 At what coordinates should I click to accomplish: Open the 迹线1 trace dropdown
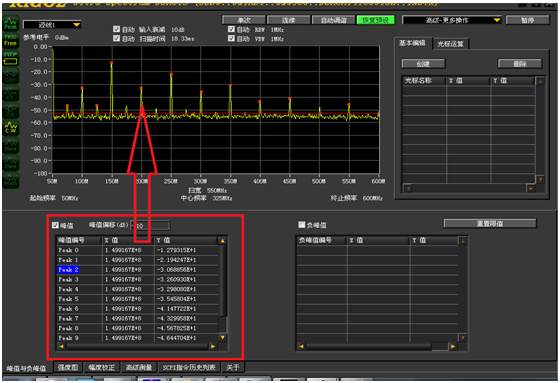(52, 25)
